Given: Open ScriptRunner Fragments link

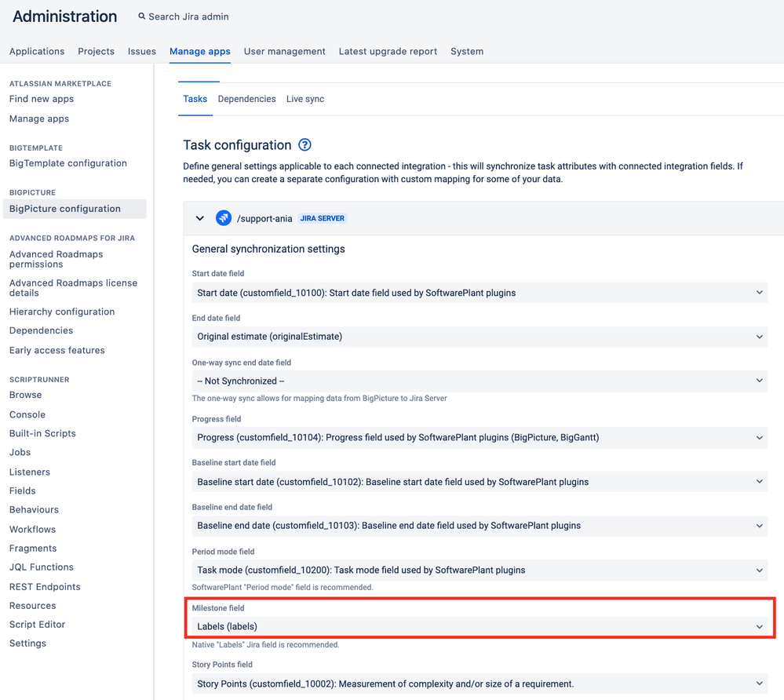Looking at the screenshot, I should tap(33, 548).
